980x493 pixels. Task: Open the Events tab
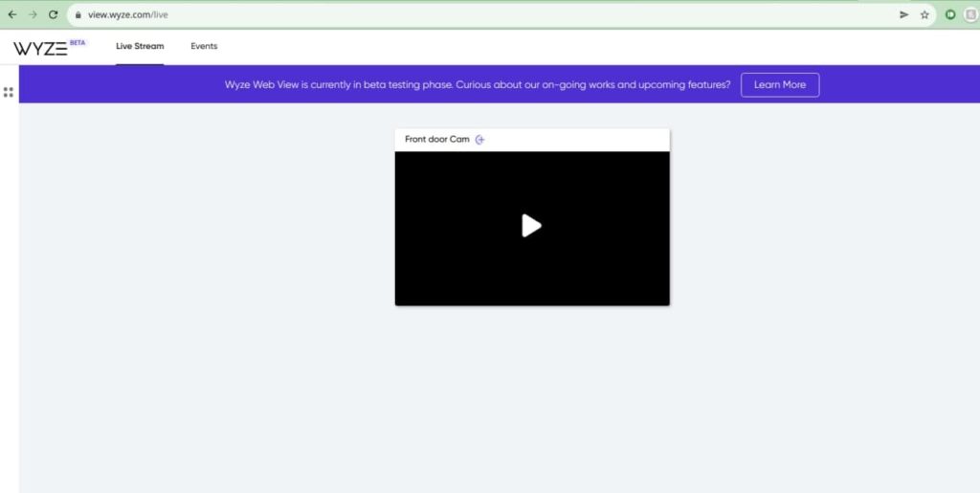click(x=205, y=46)
